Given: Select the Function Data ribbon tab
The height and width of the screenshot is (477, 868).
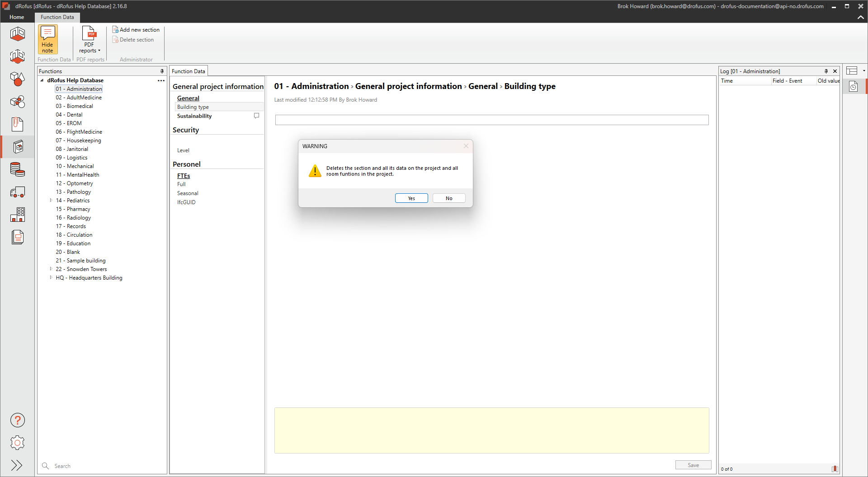Looking at the screenshot, I should pos(57,17).
